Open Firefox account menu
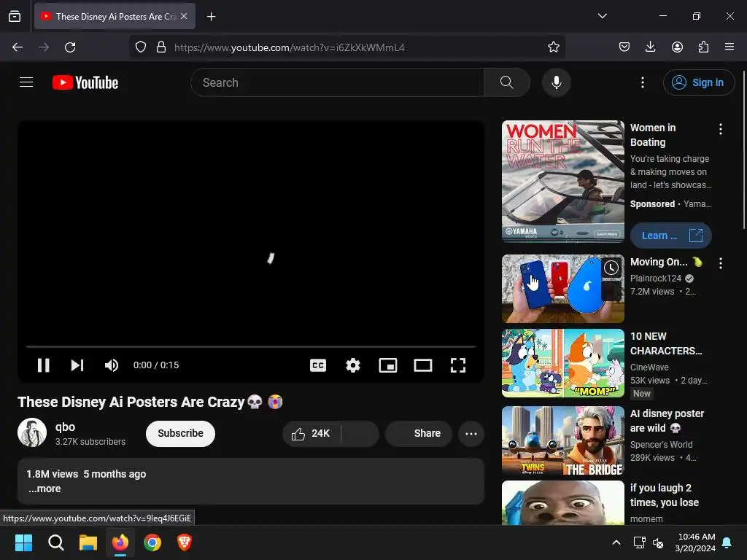 click(x=677, y=47)
